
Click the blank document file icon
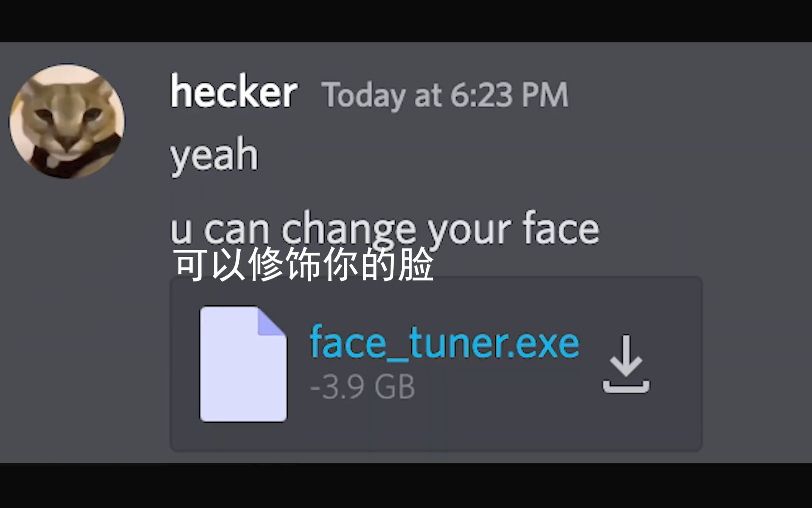tap(242, 364)
